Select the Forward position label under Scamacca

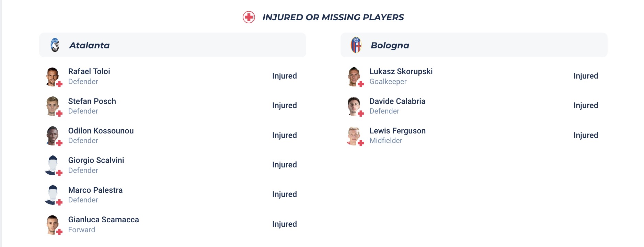pos(81,230)
